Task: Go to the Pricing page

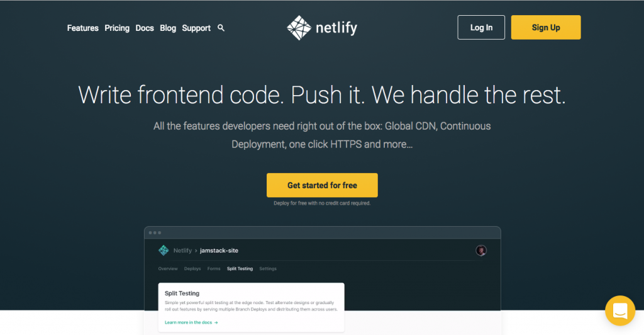Action: coord(117,28)
